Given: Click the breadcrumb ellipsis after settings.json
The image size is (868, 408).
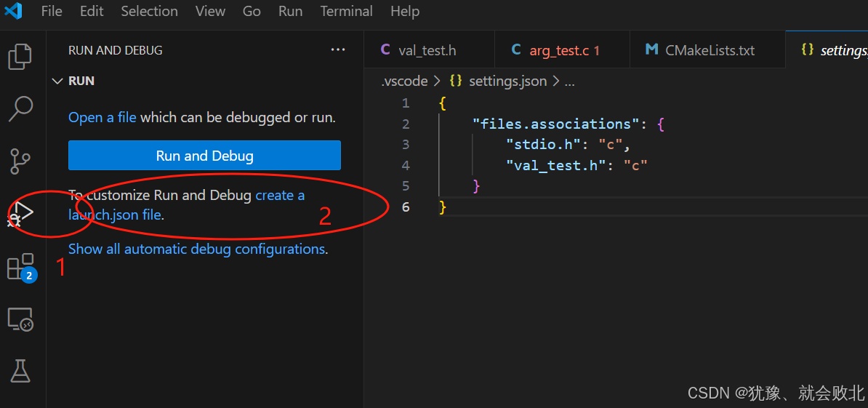Looking at the screenshot, I should pyautogui.click(x=569, y=81).
